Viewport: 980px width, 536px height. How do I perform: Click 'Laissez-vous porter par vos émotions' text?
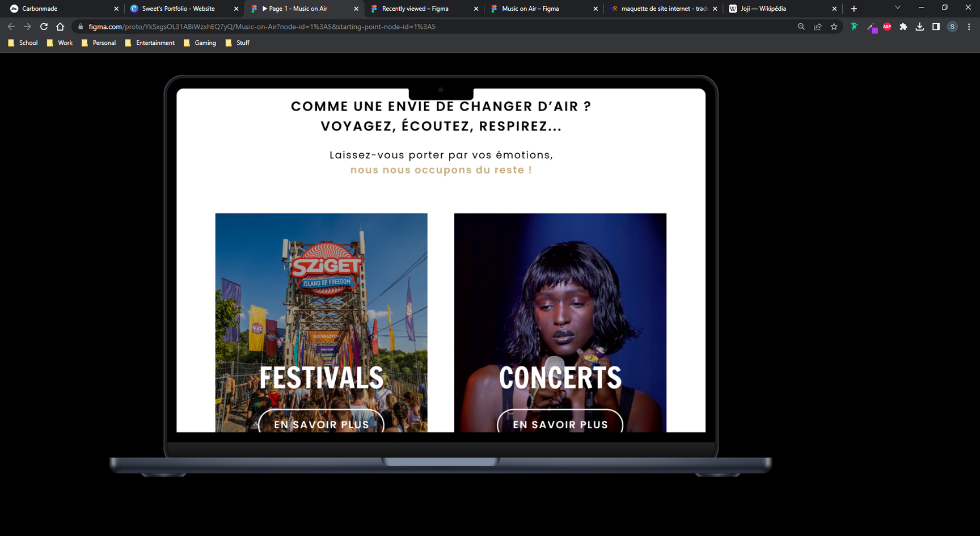pyautogui.click(x=441, y=155)
